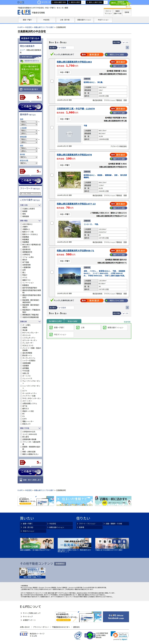Click the 市区町村を選び直す arrows icon
The image size is (149, 644).
click(21, 89)
